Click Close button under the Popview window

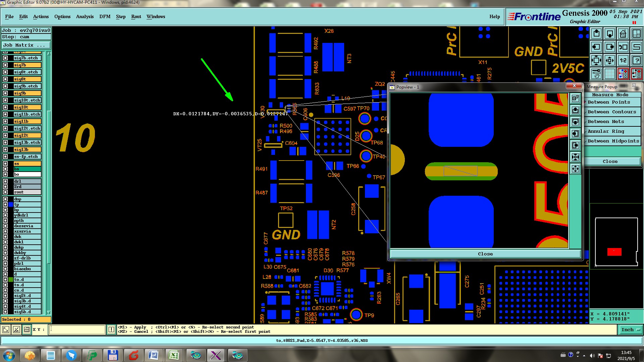[x=485, y=254]
